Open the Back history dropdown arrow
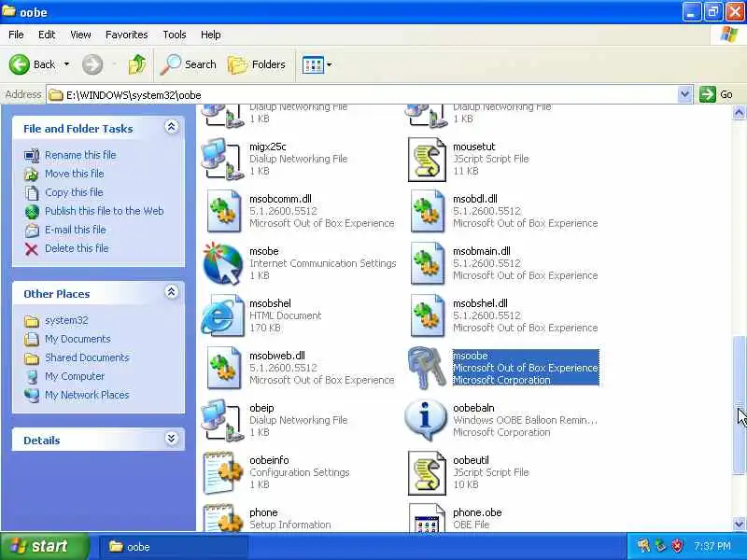The width and height of the screenshot is (747, 560). coord(66,64)
